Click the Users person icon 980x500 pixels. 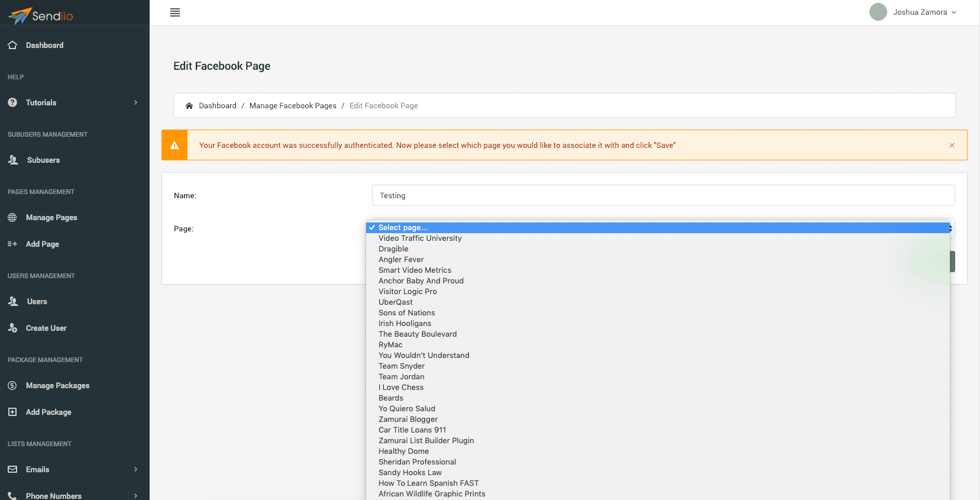tap(13, 301)
